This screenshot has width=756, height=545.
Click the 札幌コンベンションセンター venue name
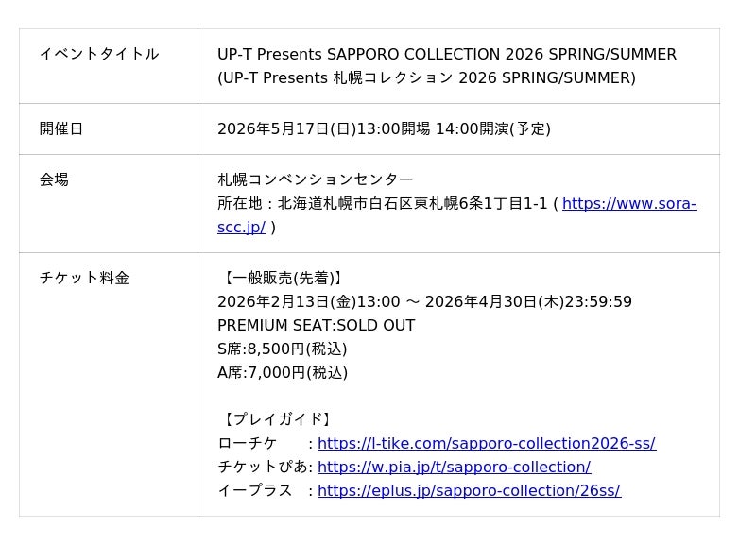click(315, 179)
